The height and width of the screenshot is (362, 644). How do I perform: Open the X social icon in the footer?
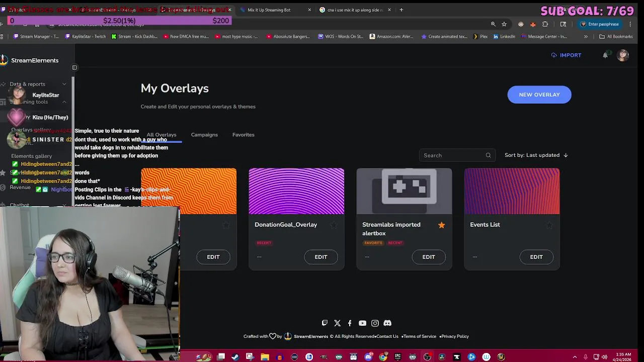[337, 323]
